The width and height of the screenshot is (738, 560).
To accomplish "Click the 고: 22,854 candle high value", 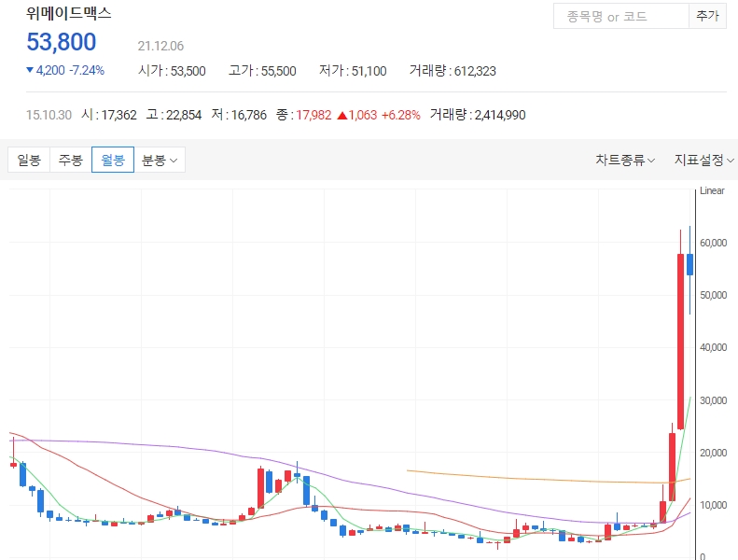I will pyautogui.click(x=174, y=115).
